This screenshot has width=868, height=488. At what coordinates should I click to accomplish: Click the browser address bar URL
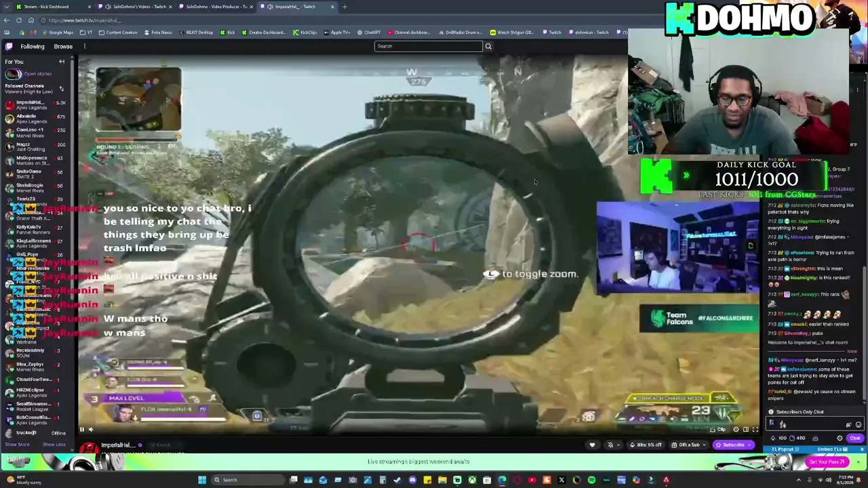[84, 20]
